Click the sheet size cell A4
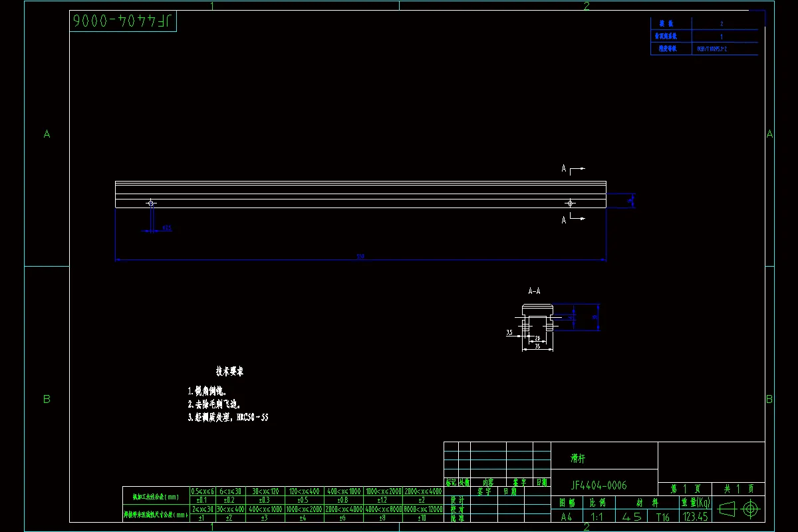Viewport: 798px width, 532px height. (566, 516)
